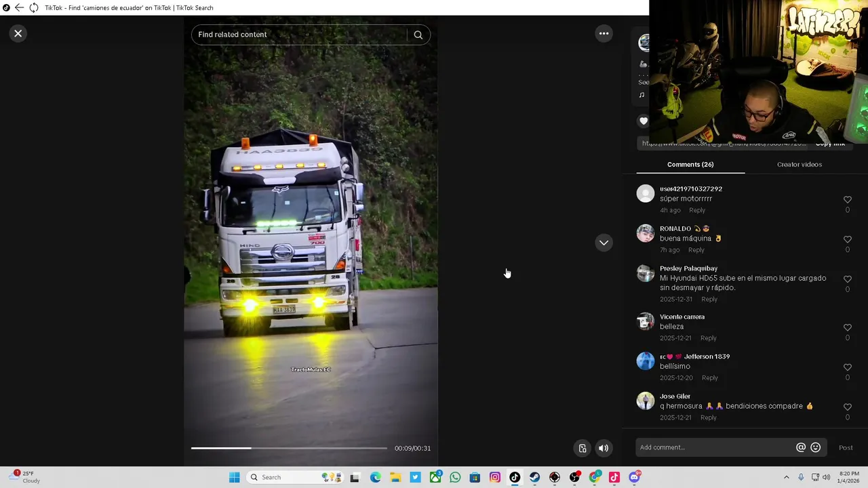Image resolution: width=868 pixels, height=488 pixels.
Task: Go to next video with down chevron
Action: [x=604, y=243]
